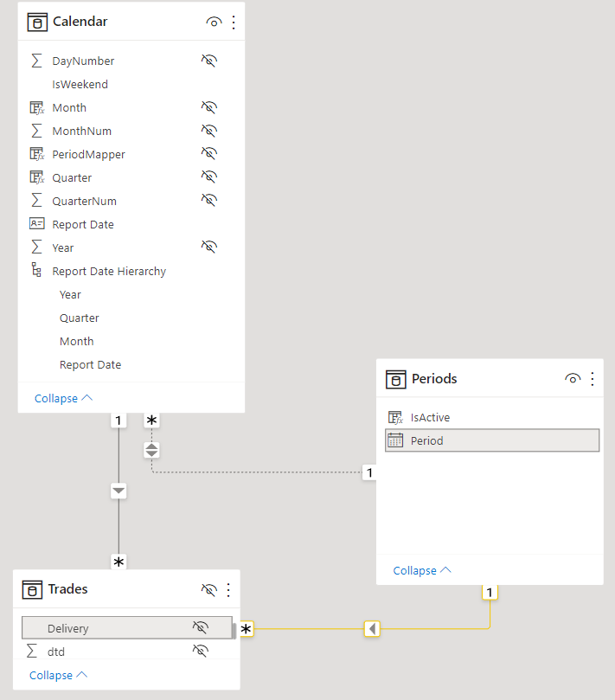Click the '1' cardinality marker under Calendar

point(119,421)
